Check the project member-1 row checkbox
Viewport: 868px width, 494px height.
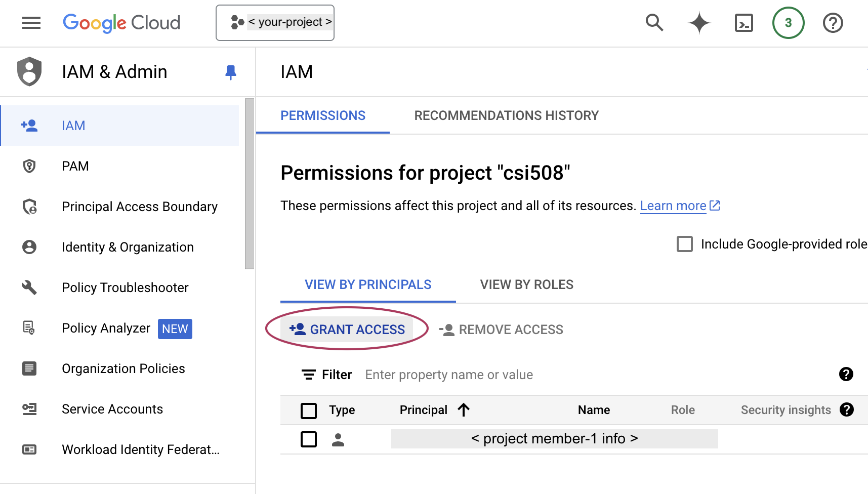[309, 439]
